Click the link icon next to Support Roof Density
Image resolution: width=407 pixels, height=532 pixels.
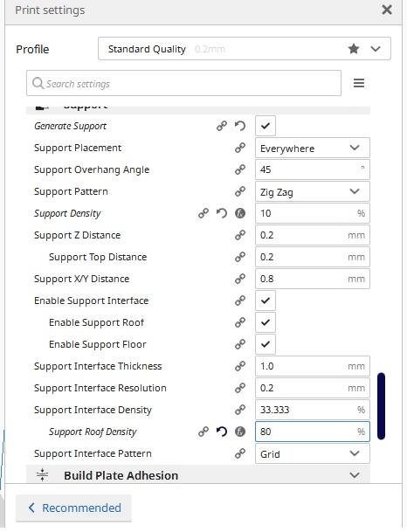[x=203, y=432]
